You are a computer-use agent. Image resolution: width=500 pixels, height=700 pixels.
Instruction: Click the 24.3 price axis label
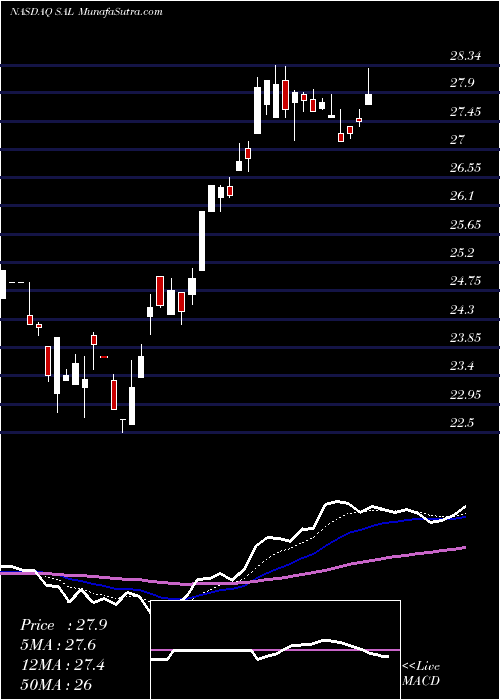[464, 309]
